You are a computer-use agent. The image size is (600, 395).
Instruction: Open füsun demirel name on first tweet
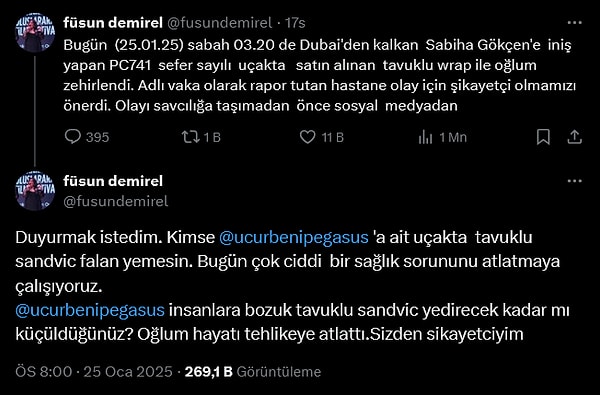pyautogui.click(x=113, y=23)
